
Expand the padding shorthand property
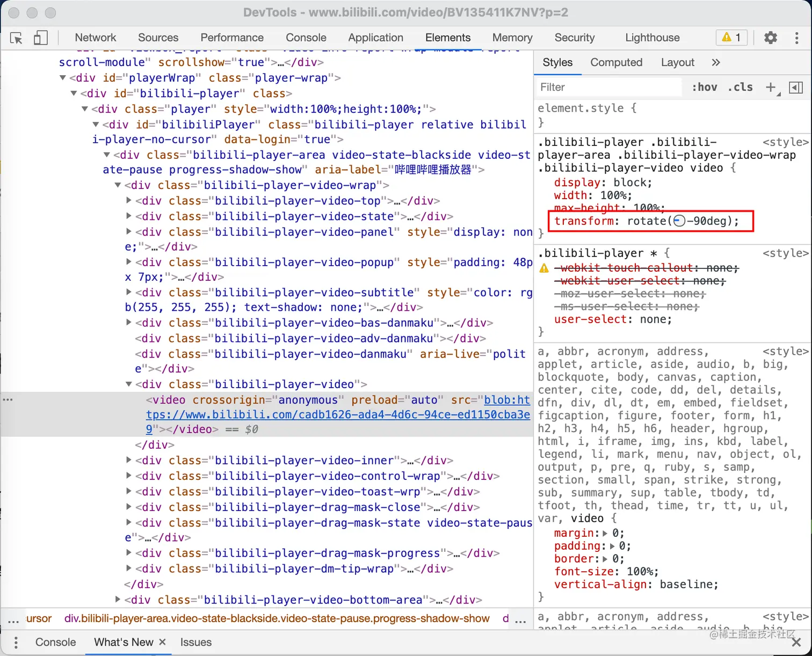pyautogui.click(x=612, y=546)
